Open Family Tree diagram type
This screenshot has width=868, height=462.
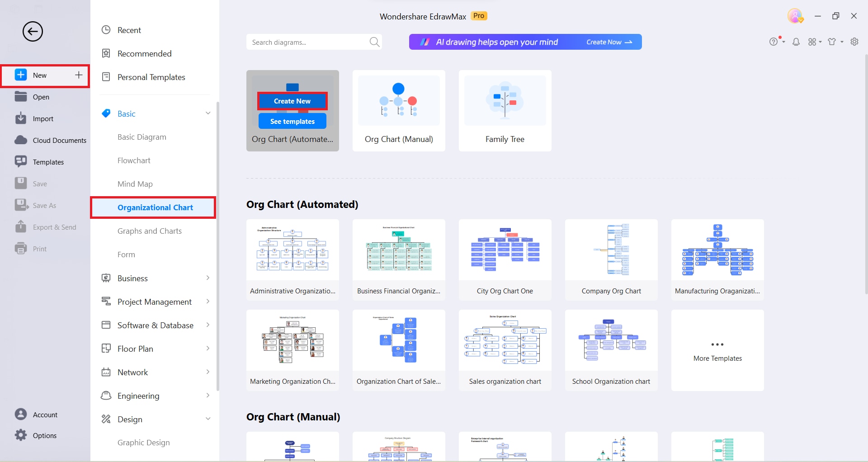pyautogui.click(x=505, y=111)
